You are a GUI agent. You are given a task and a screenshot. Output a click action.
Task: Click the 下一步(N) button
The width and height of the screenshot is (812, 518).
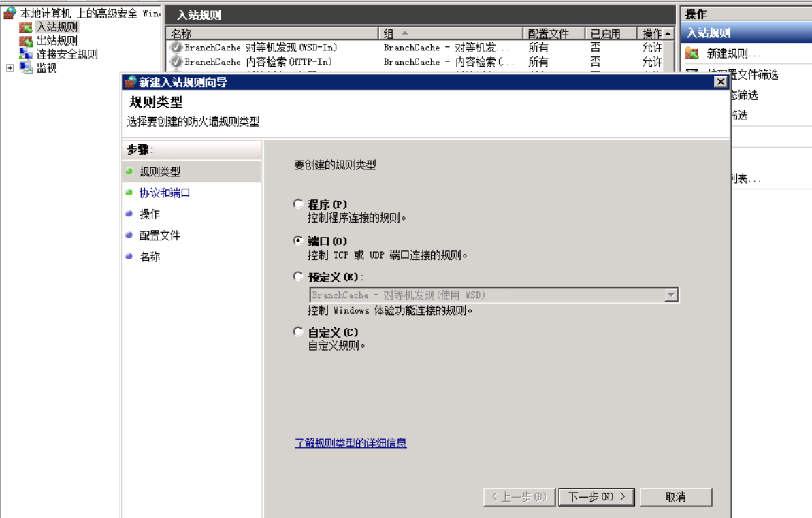(x=596, y=497)
